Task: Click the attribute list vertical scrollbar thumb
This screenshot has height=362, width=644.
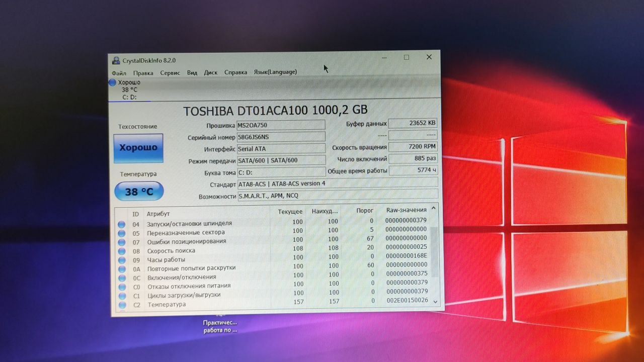Action: click(x=434, y=252)
